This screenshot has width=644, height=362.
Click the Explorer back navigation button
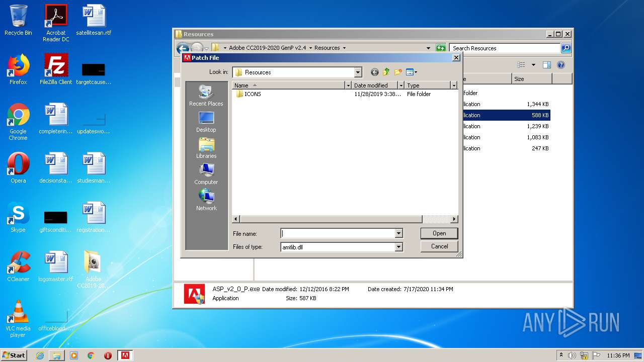point(183,48)
